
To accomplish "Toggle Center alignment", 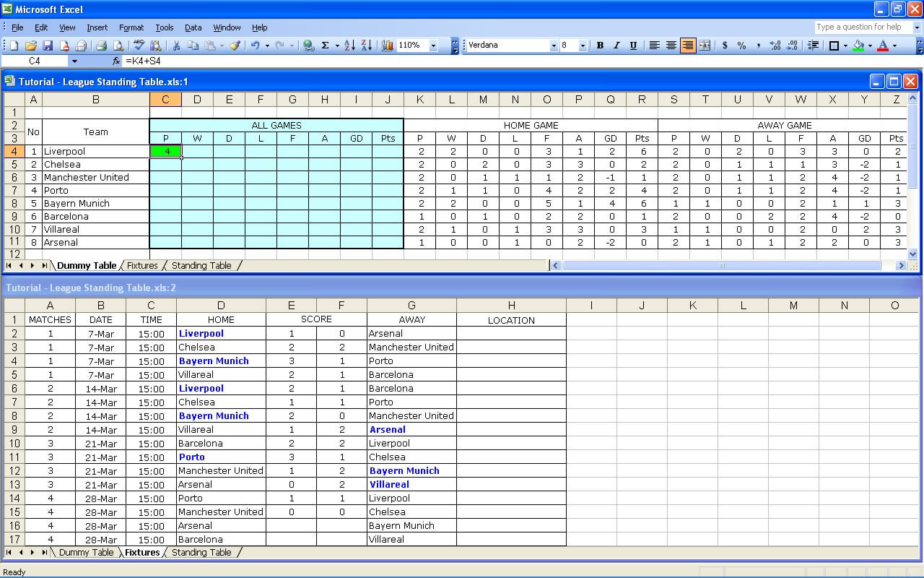I will coord(671,46).
